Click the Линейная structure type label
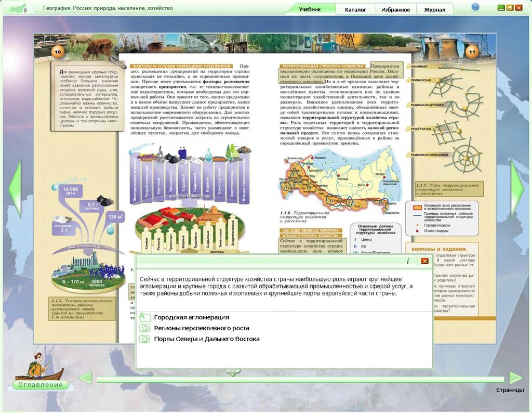 click(419, 67)
